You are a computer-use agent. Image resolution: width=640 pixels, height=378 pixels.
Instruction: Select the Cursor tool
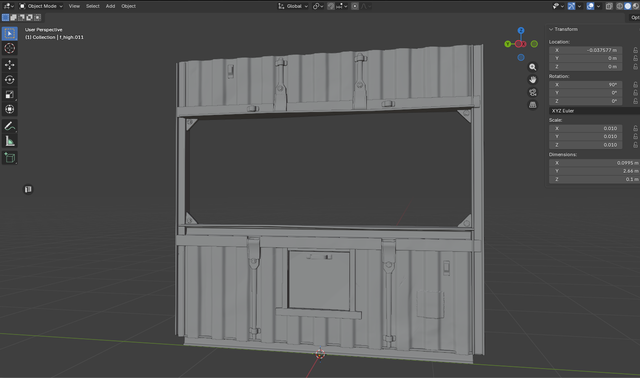coord(9,48)
